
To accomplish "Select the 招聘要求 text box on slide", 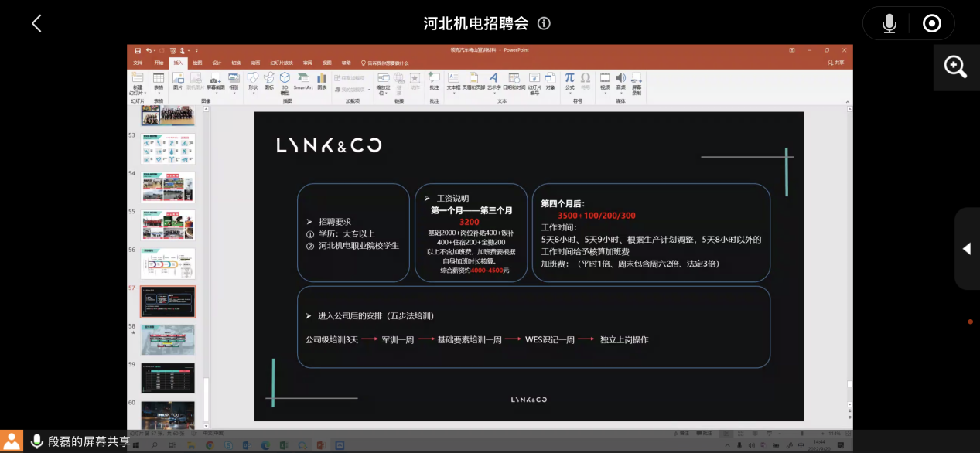I will click(353, 232).
